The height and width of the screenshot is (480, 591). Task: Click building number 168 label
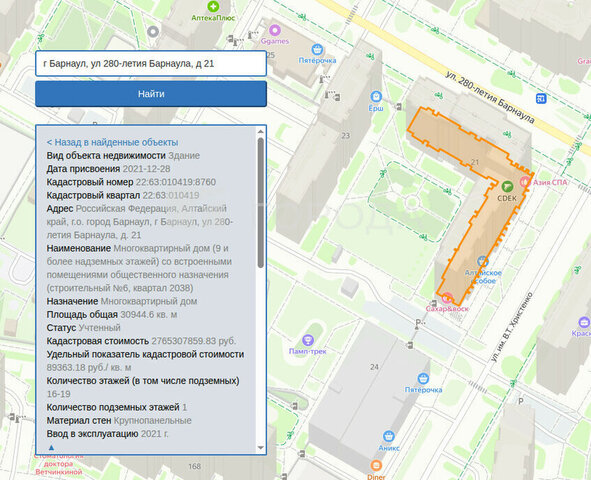[x=194, y=466]
